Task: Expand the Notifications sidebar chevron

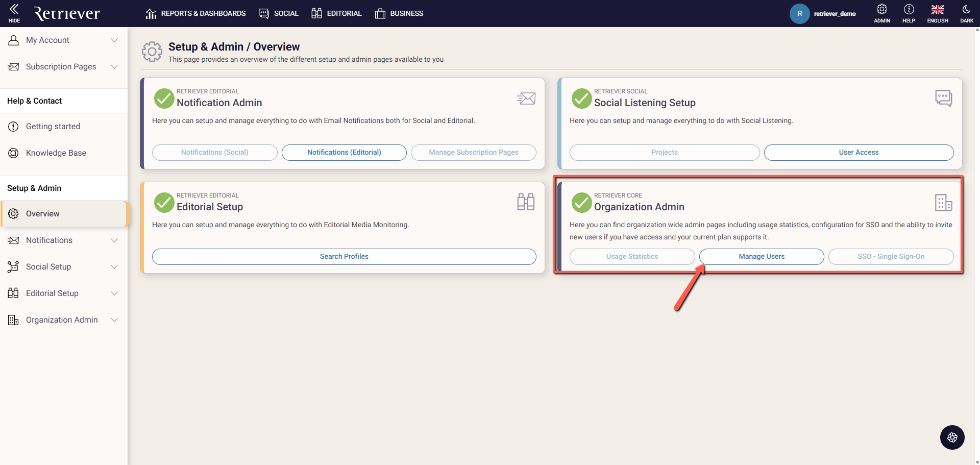Action: (114, 240)
